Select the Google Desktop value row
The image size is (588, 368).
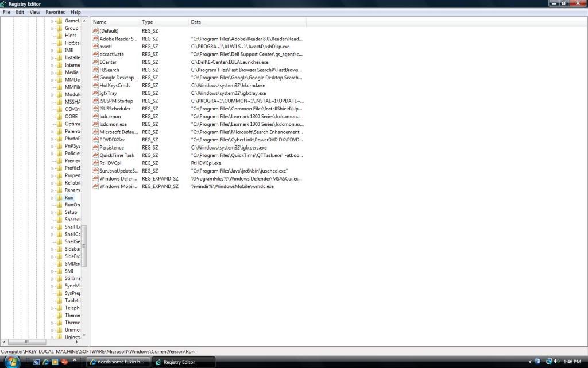coord(198,78)
